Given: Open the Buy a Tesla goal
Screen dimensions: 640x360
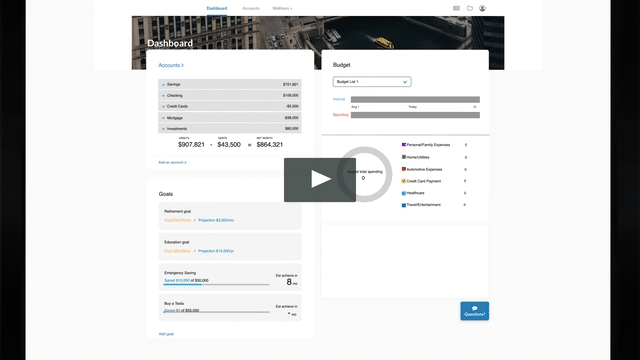Looking at the screenshot, I should (x=230, y=308).
